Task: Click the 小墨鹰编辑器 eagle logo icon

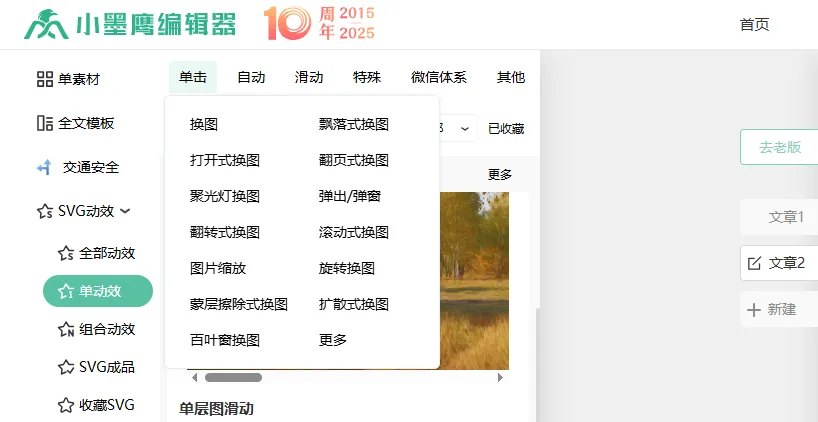Action: tap(46, 25)
